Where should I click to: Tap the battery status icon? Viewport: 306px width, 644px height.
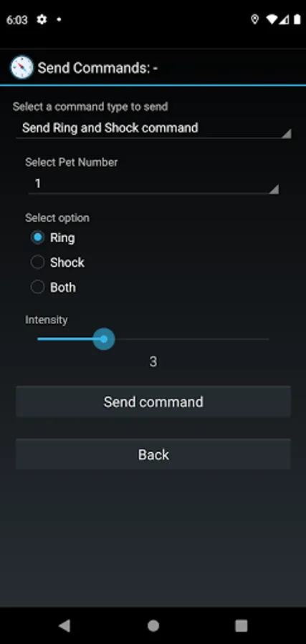(297, 19)
